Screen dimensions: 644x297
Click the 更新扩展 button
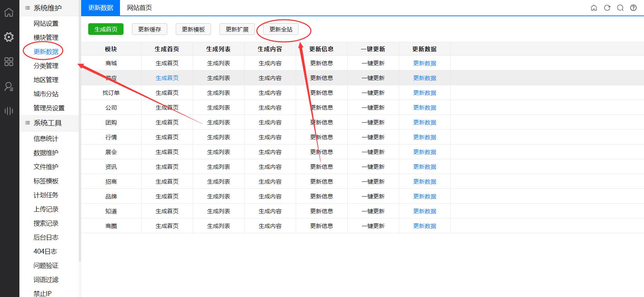(237, 29)
